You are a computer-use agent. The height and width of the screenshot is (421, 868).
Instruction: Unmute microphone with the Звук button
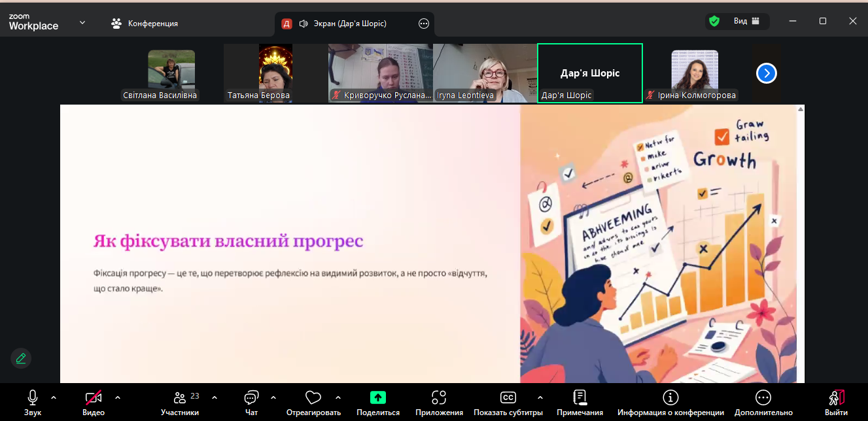33,398
